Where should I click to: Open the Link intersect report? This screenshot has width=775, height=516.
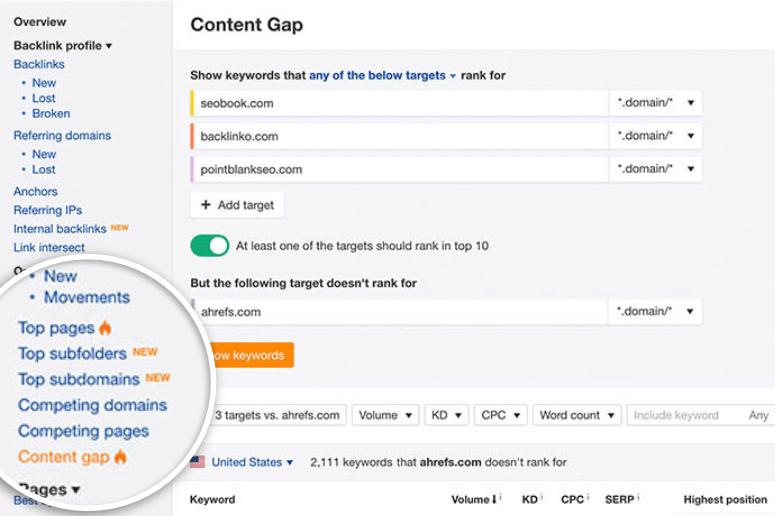click(x=48, y=247)
